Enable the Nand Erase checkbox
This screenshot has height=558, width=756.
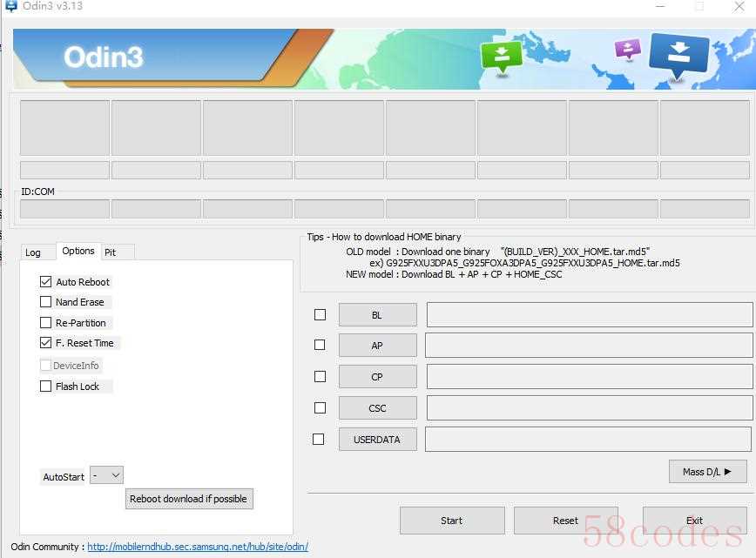tap(46, 302)
